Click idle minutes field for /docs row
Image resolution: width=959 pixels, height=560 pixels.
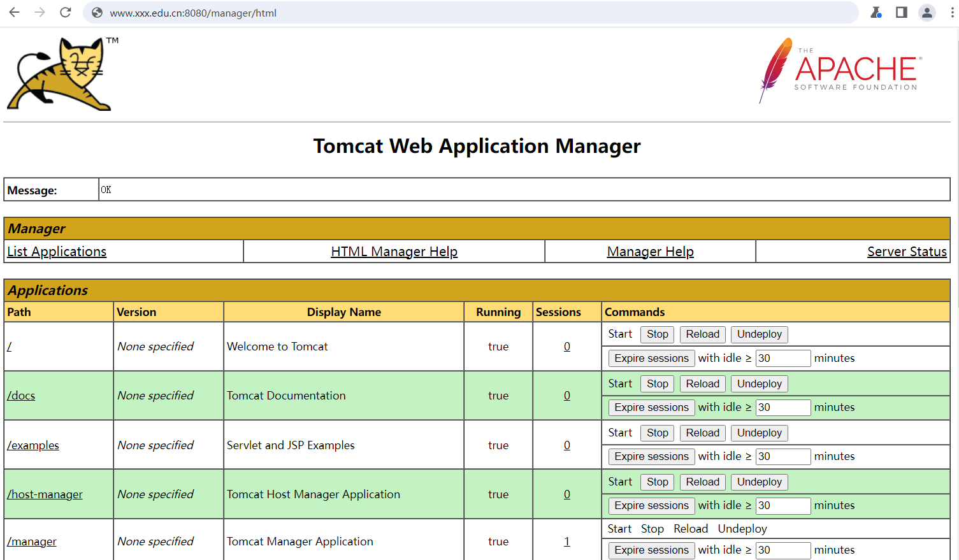782,408
